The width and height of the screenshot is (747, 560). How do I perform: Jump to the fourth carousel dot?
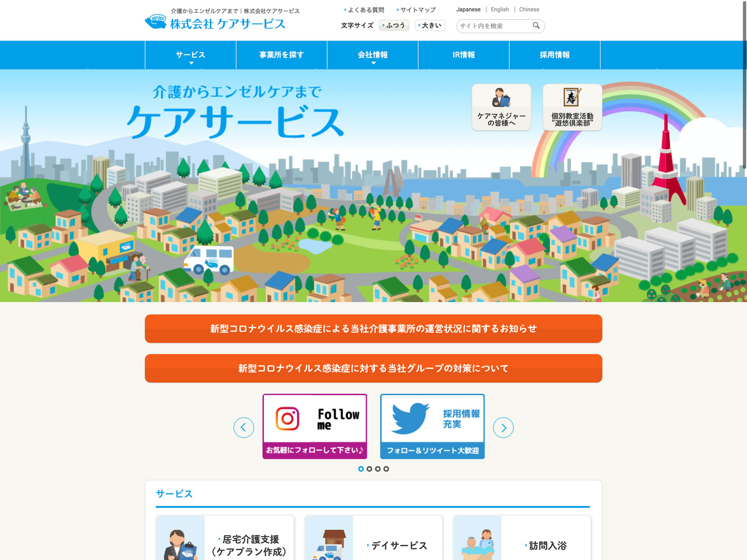click(x=386, y=469)
